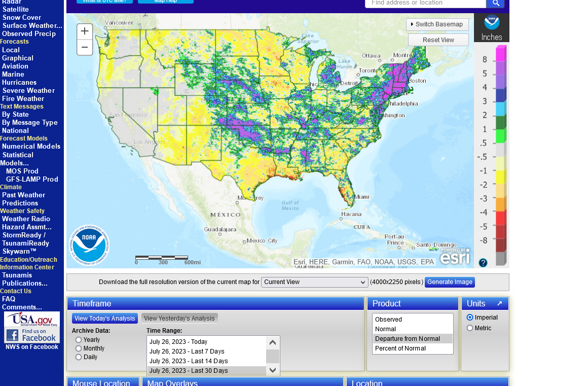588x386 pixels.
Task: Open the Comments sidebar link
Action: 22,307
